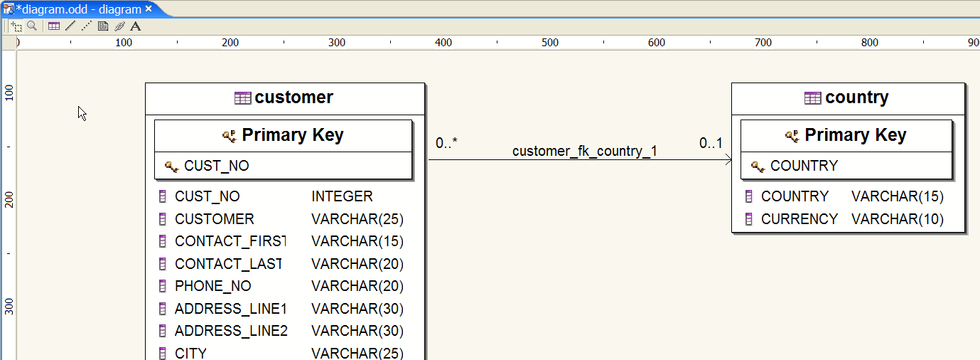Image resolution: width=980 pixels, height=360 pixels.
Task: Pick the note tool in toolbar
Action: (103, 26)
